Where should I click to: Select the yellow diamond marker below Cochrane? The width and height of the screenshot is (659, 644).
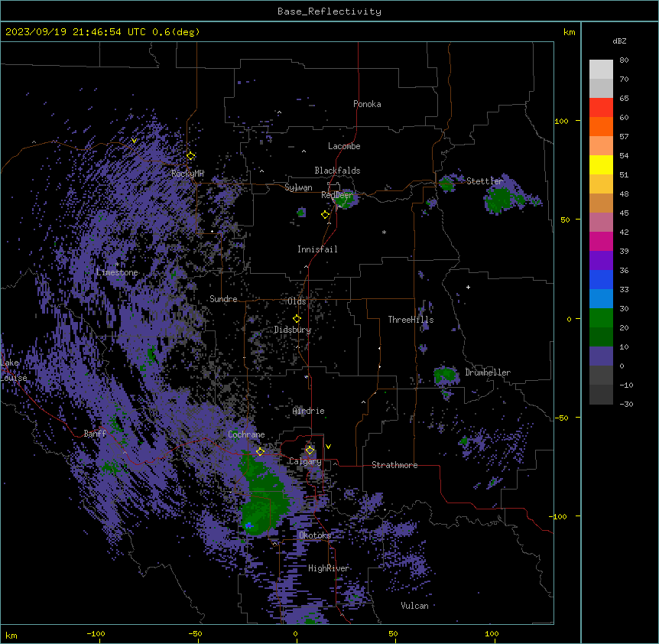(x=261, y=451)
